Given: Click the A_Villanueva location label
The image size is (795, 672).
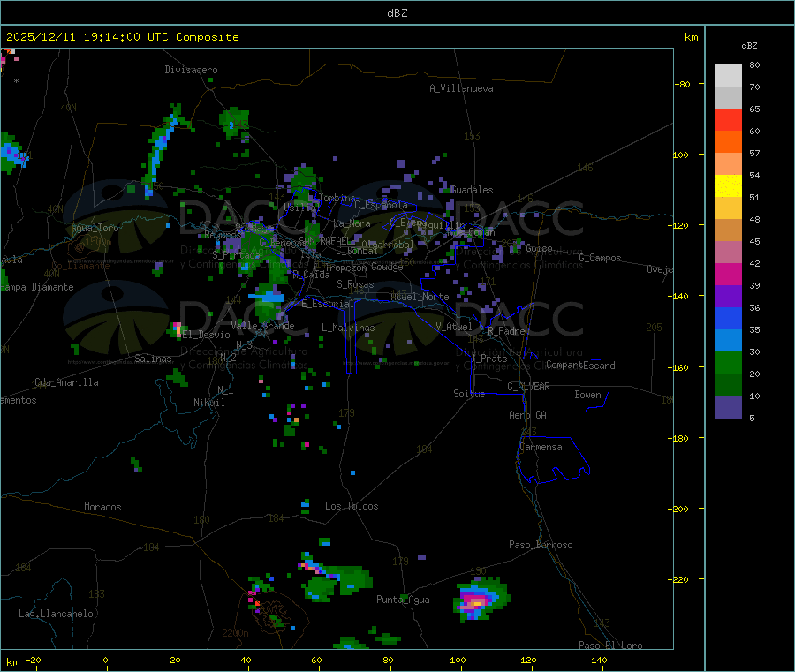Looking at the screenshot, I should 461,88.
